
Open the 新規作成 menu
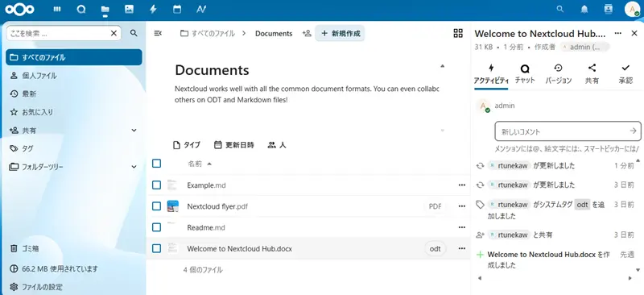[340, 33]
